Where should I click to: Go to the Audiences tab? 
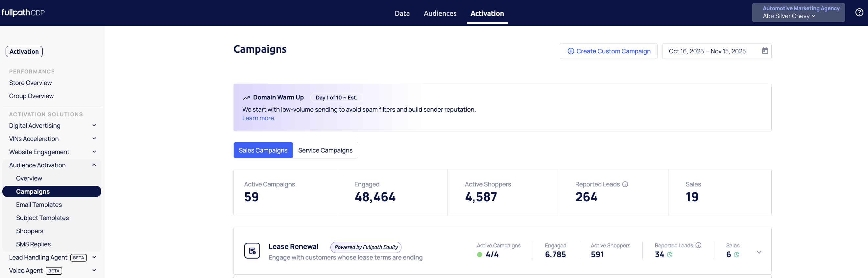[x=440, y=14]
